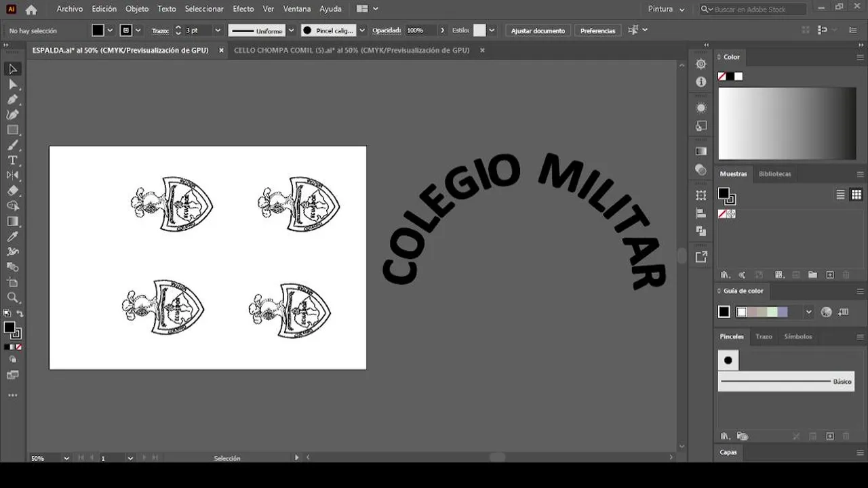Select the Selection tool arrow
Screen dimensions: 868x488
[12, 69]
